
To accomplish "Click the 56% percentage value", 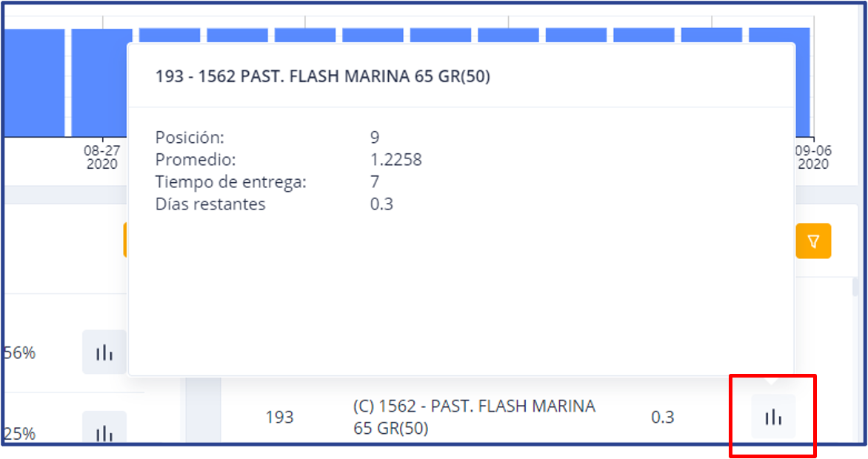I will (x=20, y=353).
